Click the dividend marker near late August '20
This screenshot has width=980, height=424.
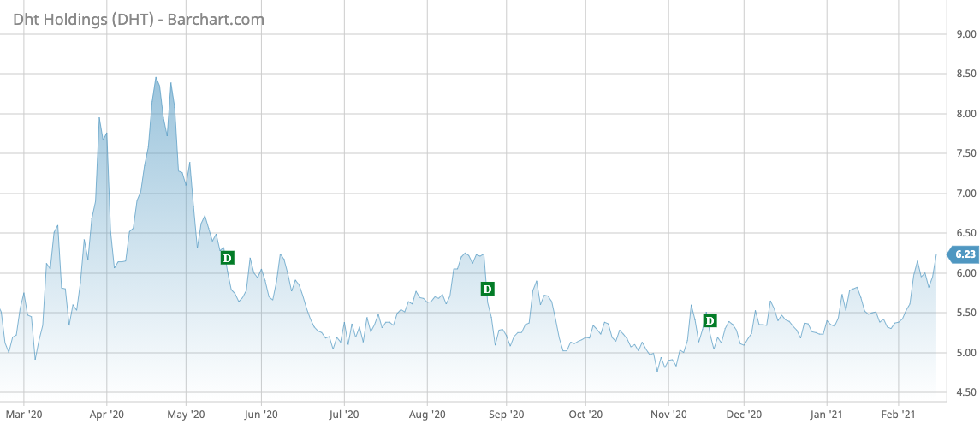488,289
